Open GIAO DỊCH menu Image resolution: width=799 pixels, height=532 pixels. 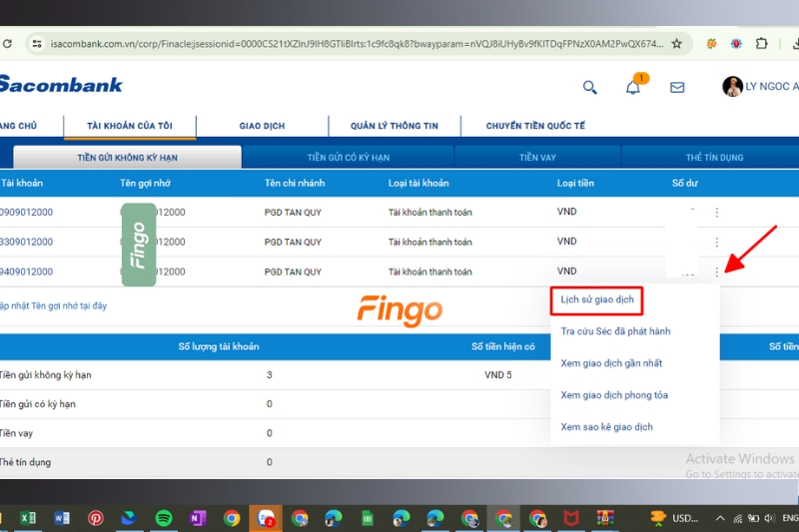(262, 126)
